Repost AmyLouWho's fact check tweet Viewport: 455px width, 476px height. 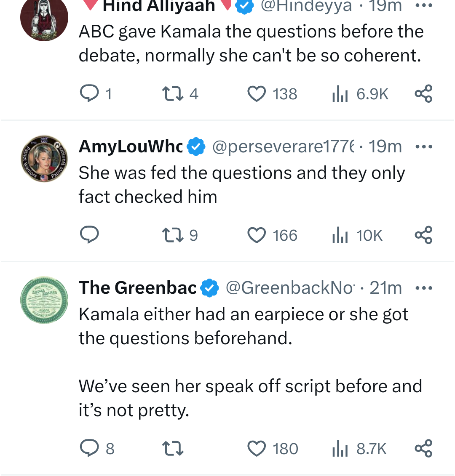(x=173, y=235)
